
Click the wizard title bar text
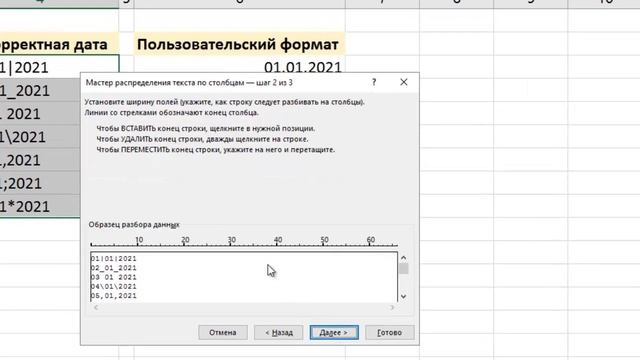coord(189,82)
